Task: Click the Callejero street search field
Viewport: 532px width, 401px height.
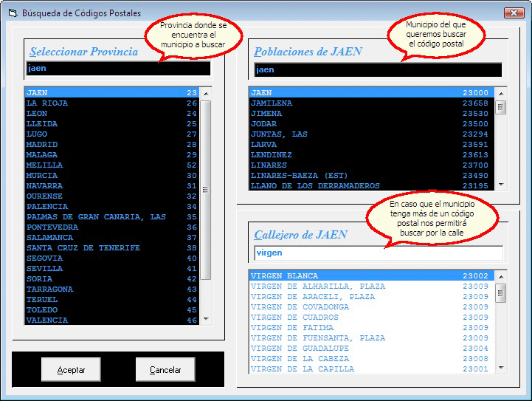Action: (378, 253)
